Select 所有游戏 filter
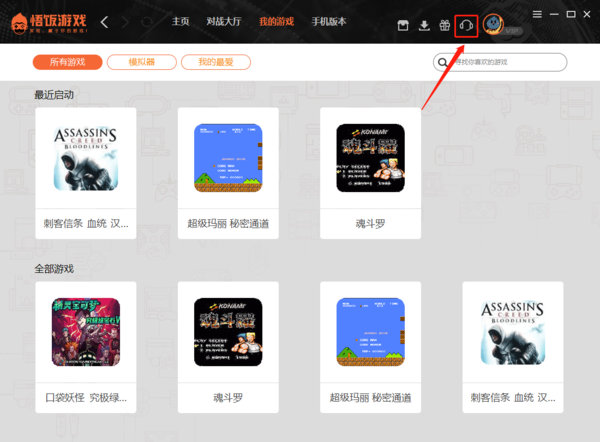The width and height of the screenshot is (600, 442). pyautogui.click(x=68, y=62)
